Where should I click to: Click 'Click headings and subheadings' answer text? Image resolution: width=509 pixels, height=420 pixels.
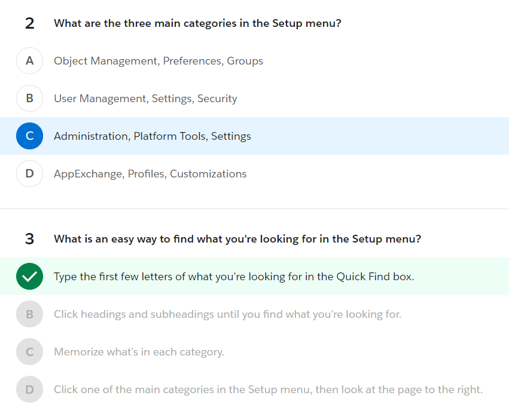(x=227, y=314)
